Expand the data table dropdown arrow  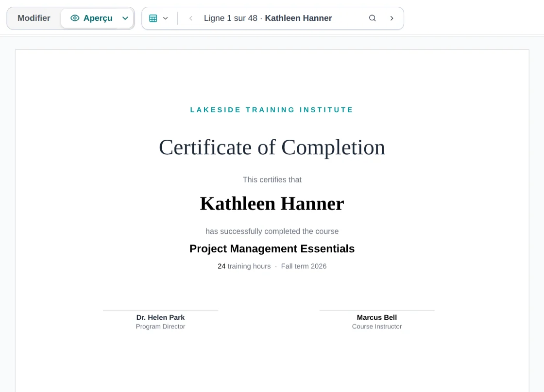tap(166, 18)
